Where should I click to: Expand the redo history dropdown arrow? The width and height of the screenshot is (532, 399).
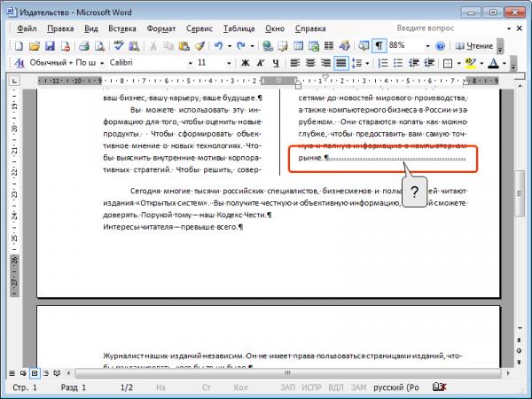[252, 46]
